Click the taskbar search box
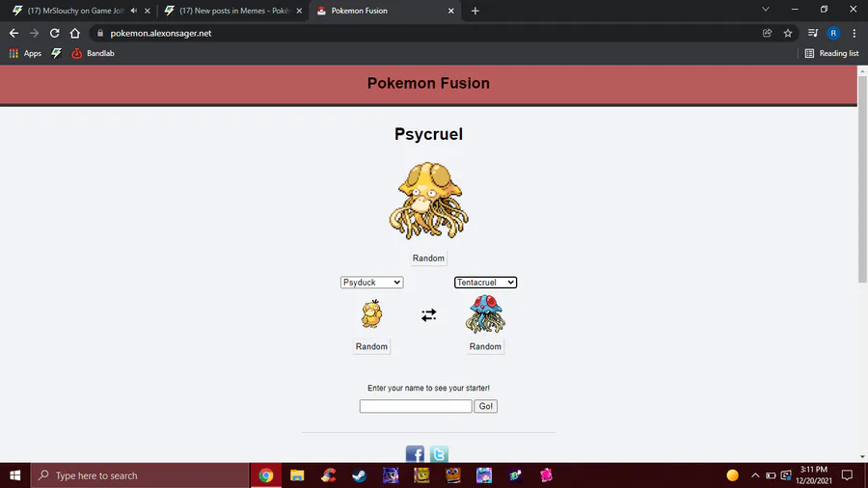 tap(140, 475)
